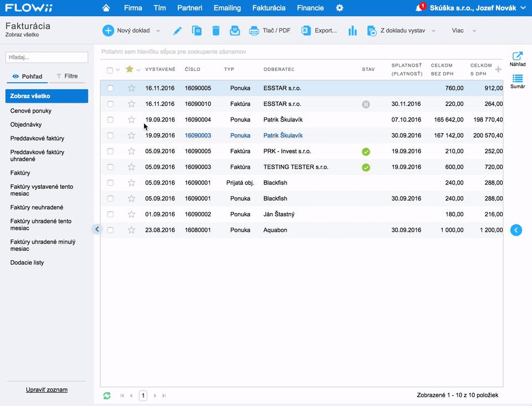Collapse the left sidebar panel
The image size is (532, 406).
coord(96,229)
